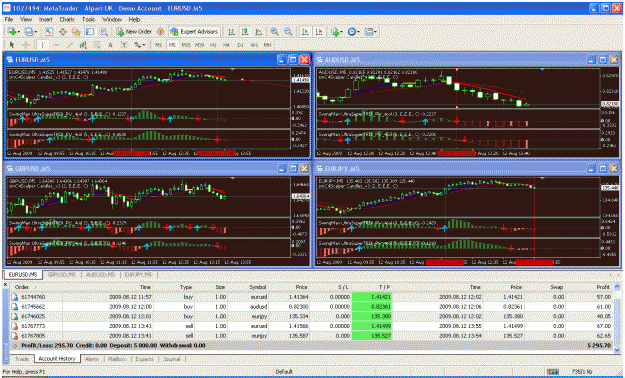This screenshot has height=378, width=625.
Task: Open the Insert menu
Action: (46, 19)
